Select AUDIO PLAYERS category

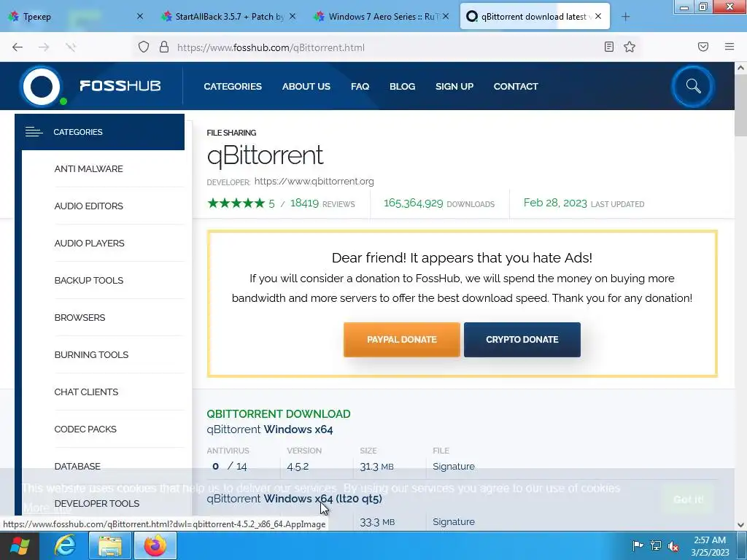89,244
